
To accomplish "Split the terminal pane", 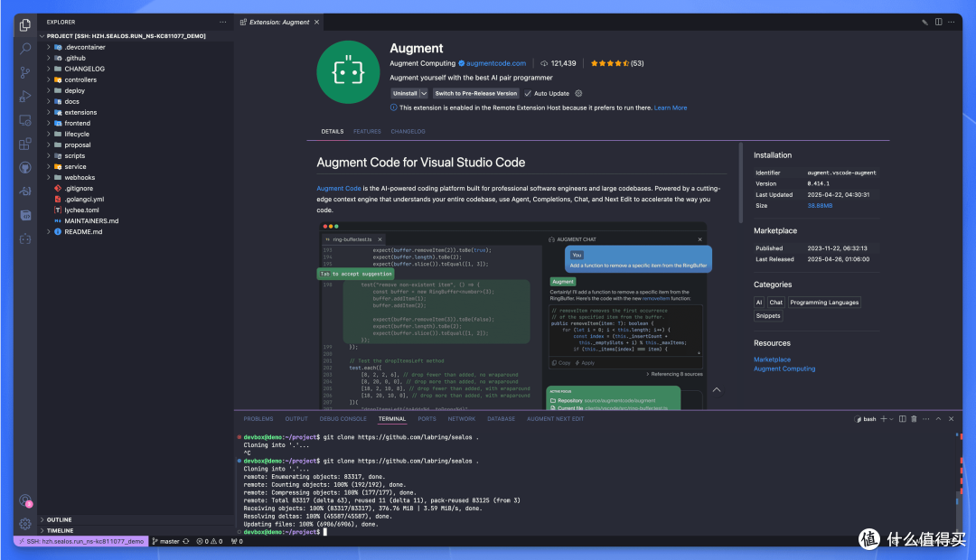I will (x=903, y=419).
